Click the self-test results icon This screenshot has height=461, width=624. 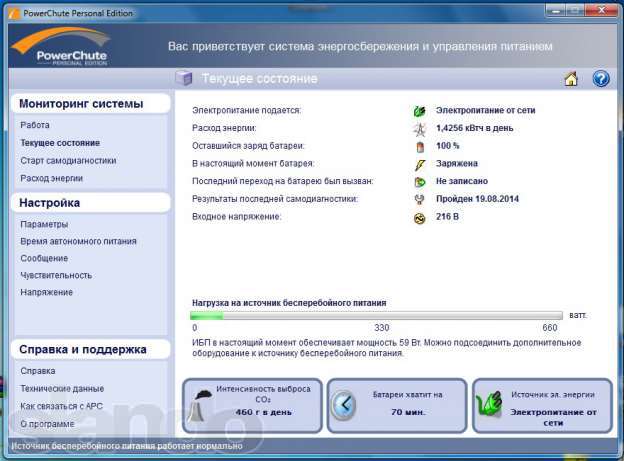420,199
